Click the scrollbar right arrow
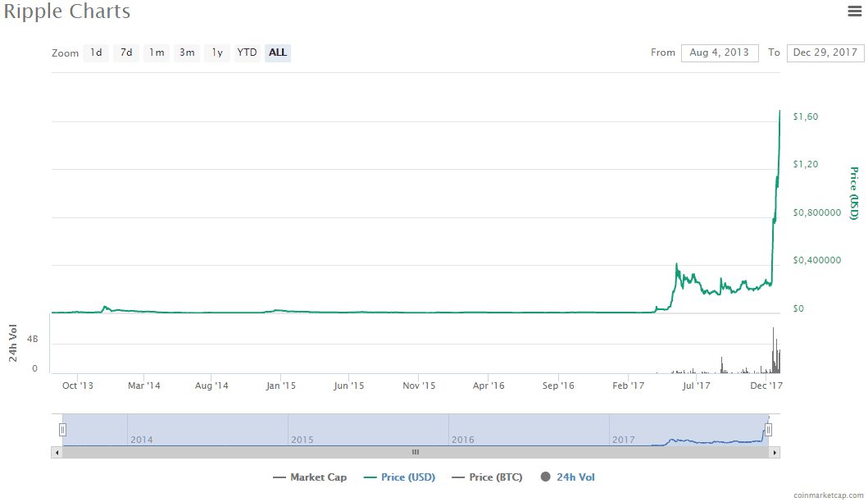The image size is (868, 502). [775, 453]
